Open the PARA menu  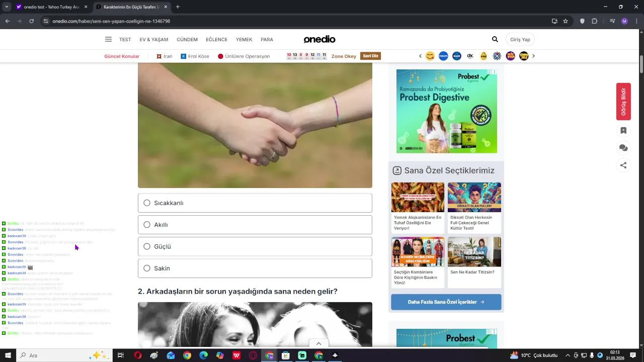[267, 40]
